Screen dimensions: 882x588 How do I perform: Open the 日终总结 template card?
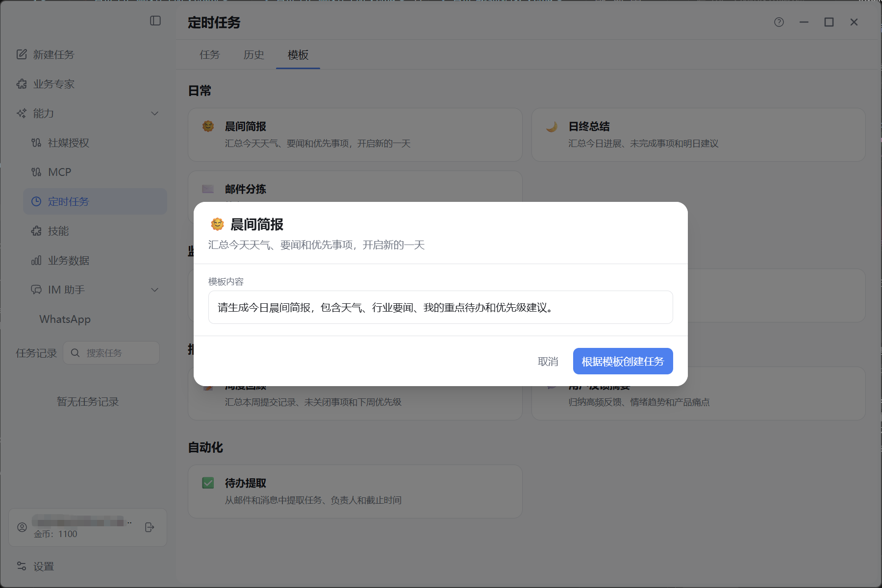coord(698,135)
